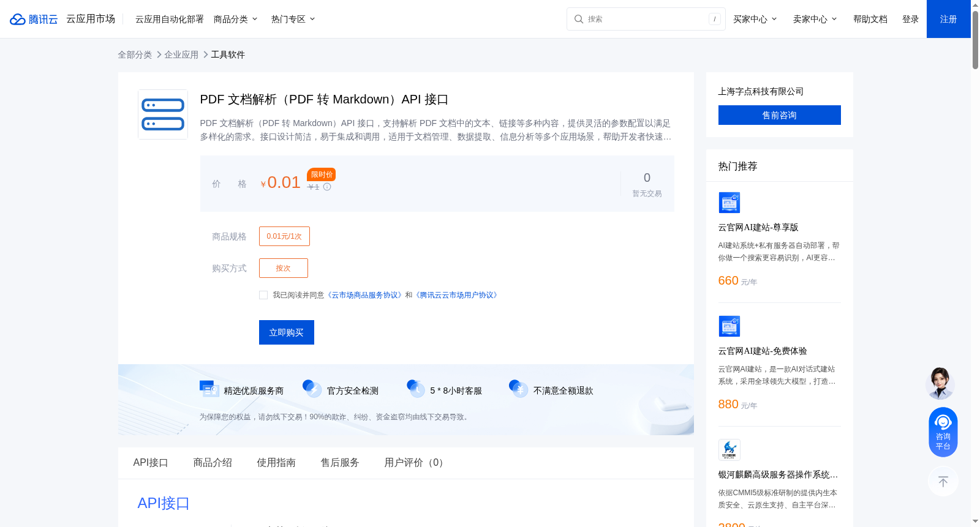Open the PDF API product icon
Viewport: 980px width, 527px height.
point(163,114)
